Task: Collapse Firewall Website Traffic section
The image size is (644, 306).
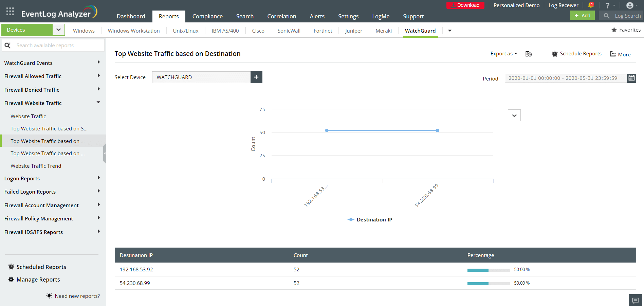Action: 98,102
